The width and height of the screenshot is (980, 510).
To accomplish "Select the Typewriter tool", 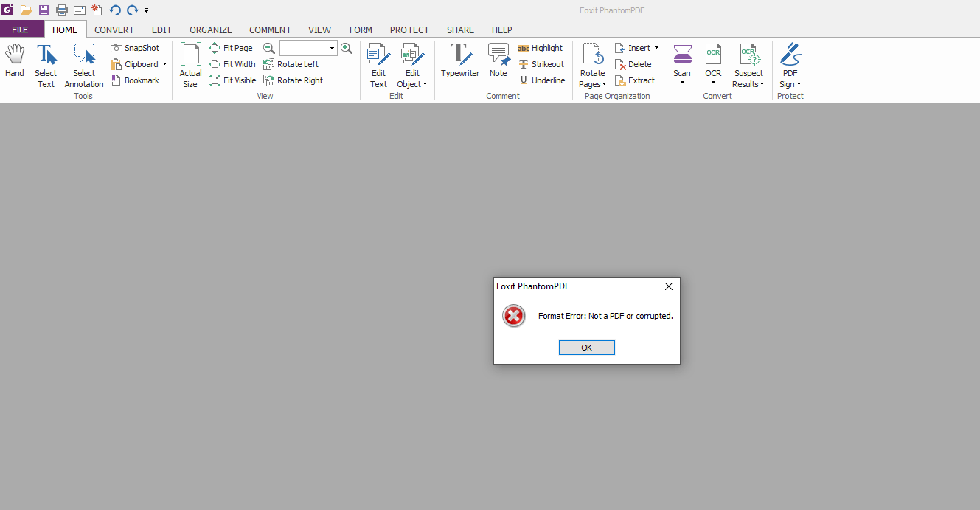I will [x=459, y=63].
